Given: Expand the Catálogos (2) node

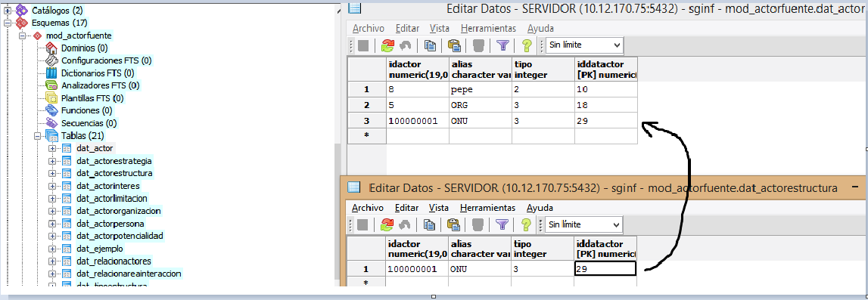Looking at the screenshot, I should pyautogui.click(x=8, y=10).
